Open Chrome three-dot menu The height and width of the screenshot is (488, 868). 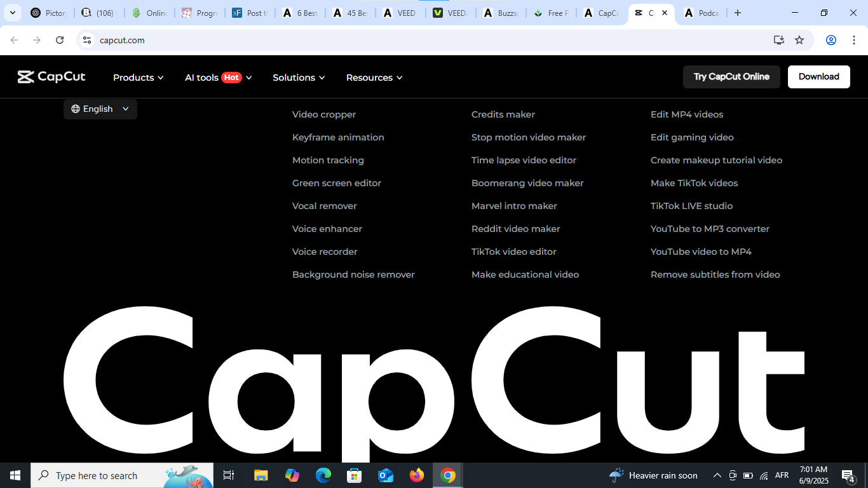tap(853, 40)
